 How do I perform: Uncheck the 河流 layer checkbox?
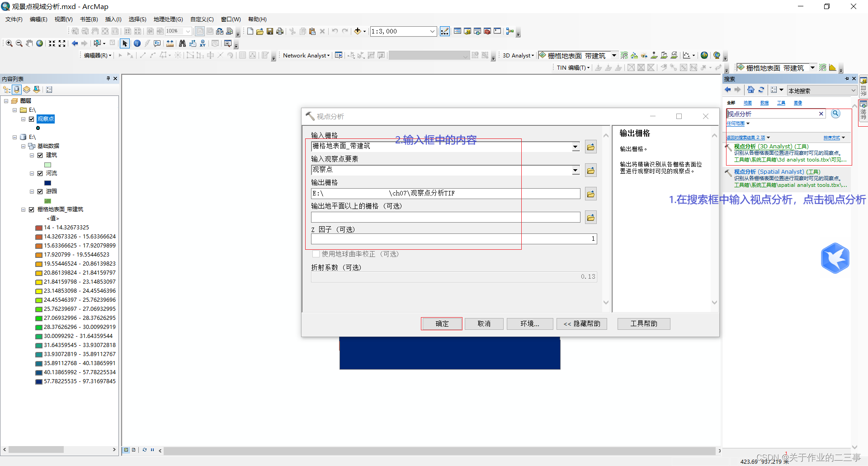[x=40, y=174]
